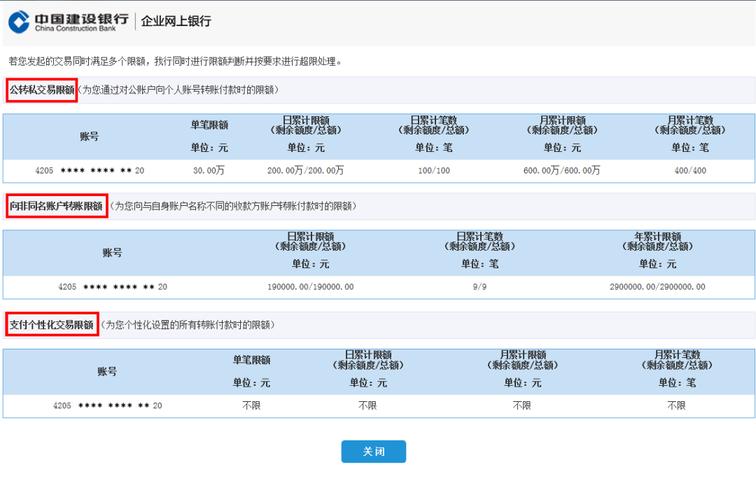Click the 600.00万/600.00万 monthly limit value
Screen dimensions: 756x500
pos(561,171)
